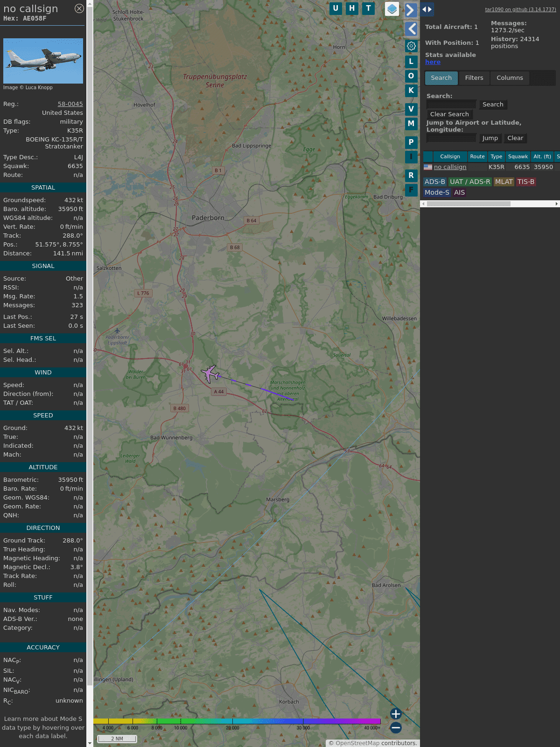Focus the aircraft Search input field
This screenshot has height=747, width=560.
pyautogui.click(x=451, y=105)
